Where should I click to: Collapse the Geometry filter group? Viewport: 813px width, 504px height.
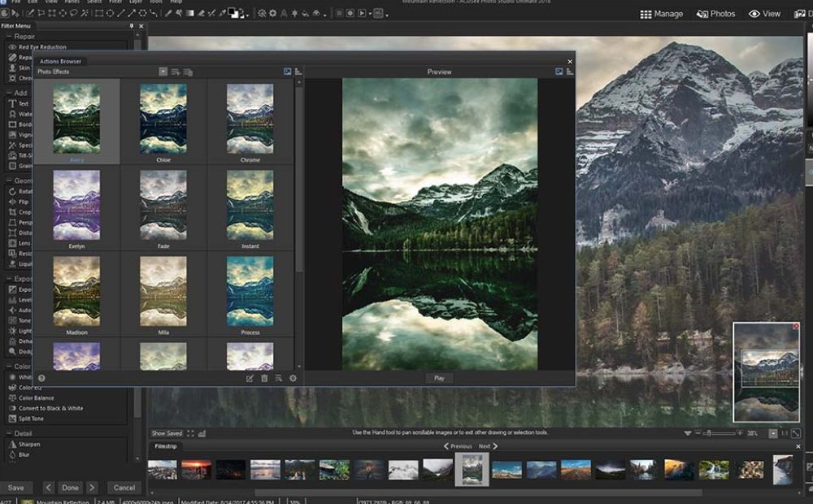[9, 180]
